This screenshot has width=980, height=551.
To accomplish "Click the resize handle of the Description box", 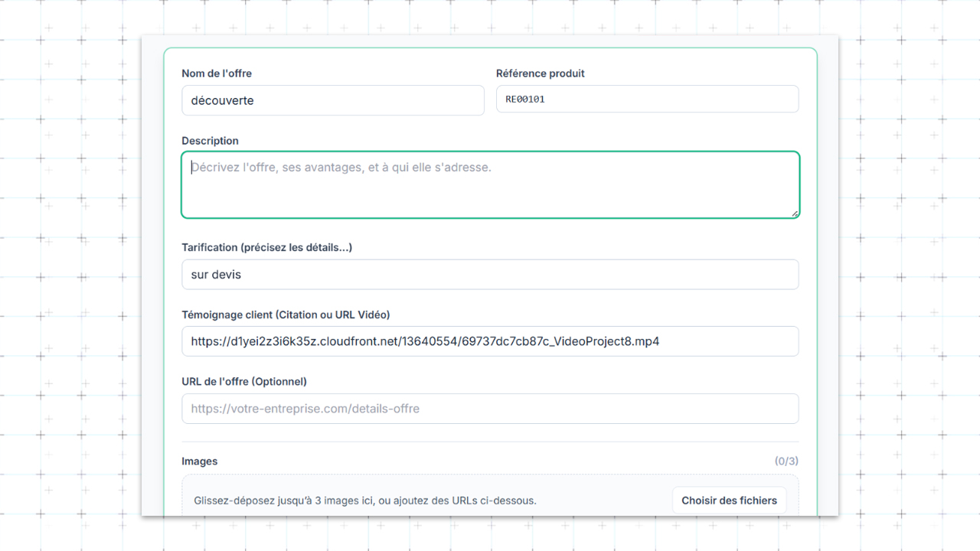I will click(x=795, y=215).
